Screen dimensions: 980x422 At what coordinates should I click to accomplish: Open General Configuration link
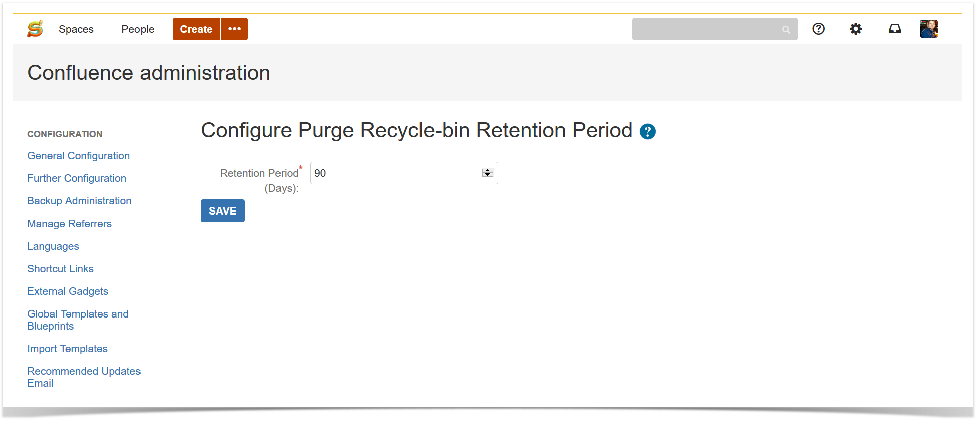[x=78, y=156]
